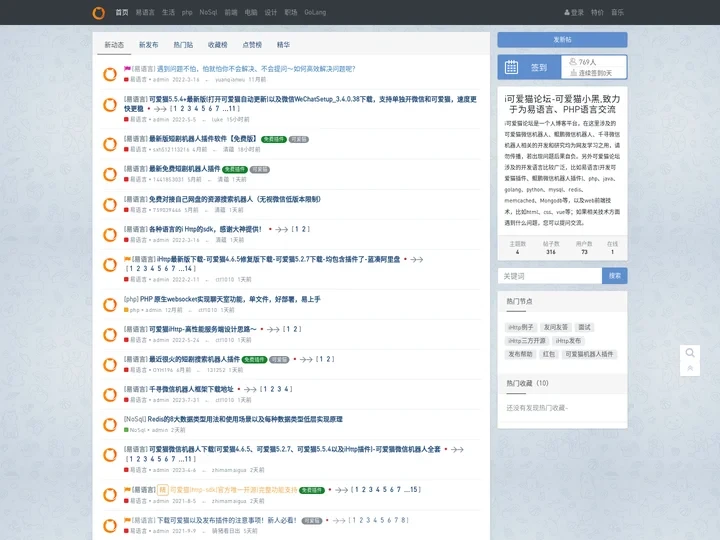Click the 签到 check-in button

coord(539,68)
